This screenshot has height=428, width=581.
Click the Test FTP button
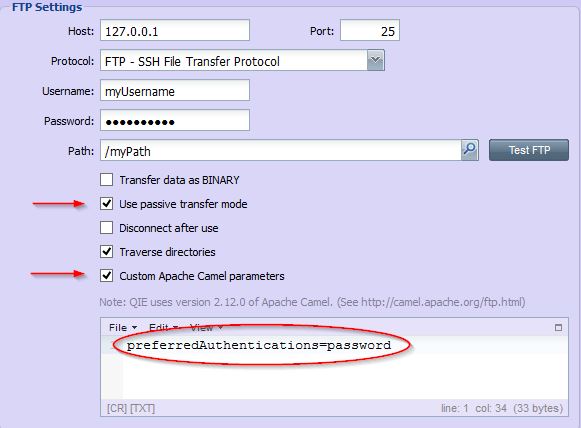(529, 150)
